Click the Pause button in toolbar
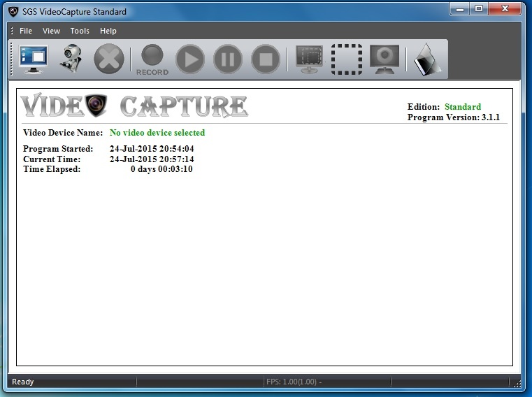The height and width of the screenshot is (397, 532). (x=228, y=59)
